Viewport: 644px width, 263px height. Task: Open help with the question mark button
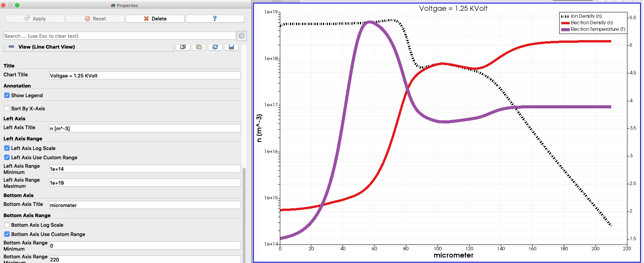point(215,19)
